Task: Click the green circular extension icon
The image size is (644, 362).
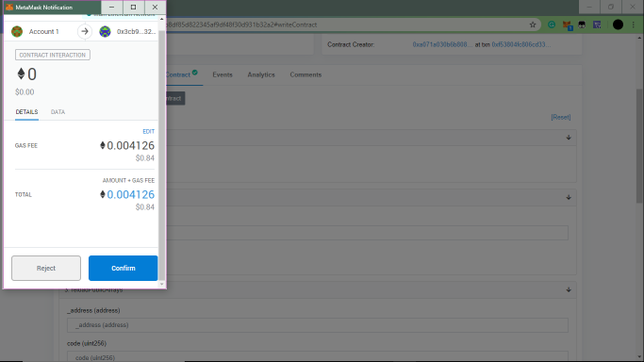Action: (552, 25)
